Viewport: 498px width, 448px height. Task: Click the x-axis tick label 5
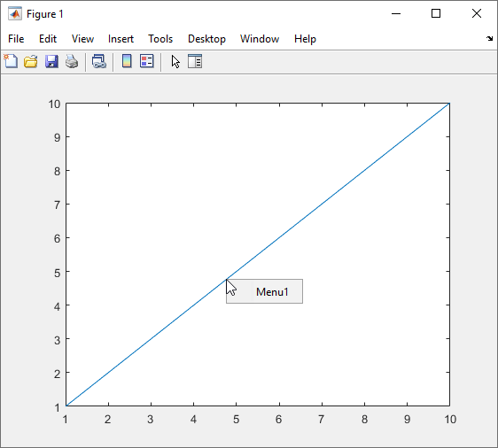pyautogui.click(x=236, y=420)
